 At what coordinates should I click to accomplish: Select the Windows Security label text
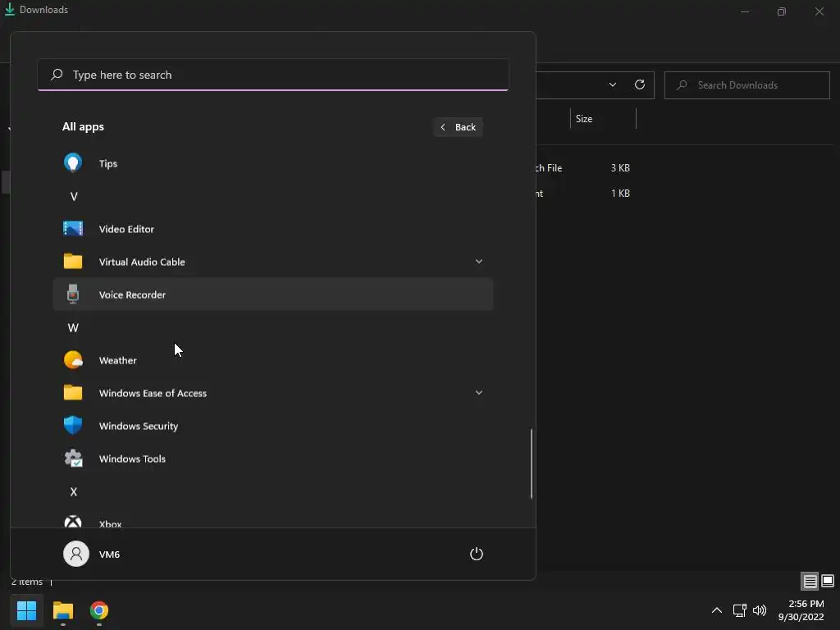[x=138, y=426]
